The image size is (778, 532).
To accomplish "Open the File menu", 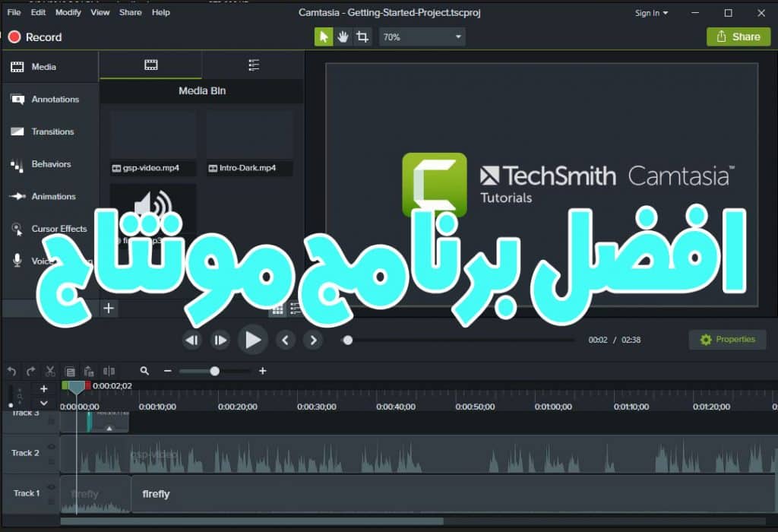I will point(14,12).
